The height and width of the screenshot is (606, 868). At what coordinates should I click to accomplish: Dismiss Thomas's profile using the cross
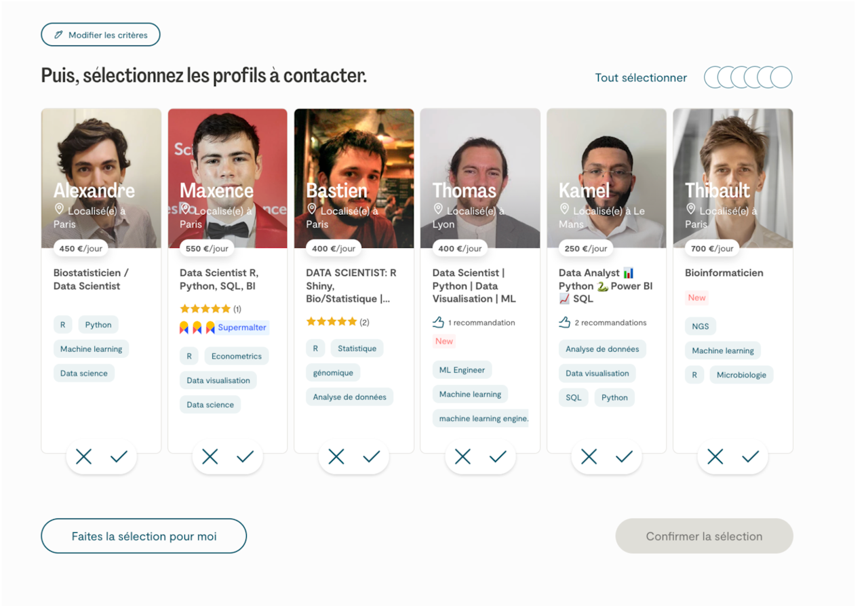point(462,457)
